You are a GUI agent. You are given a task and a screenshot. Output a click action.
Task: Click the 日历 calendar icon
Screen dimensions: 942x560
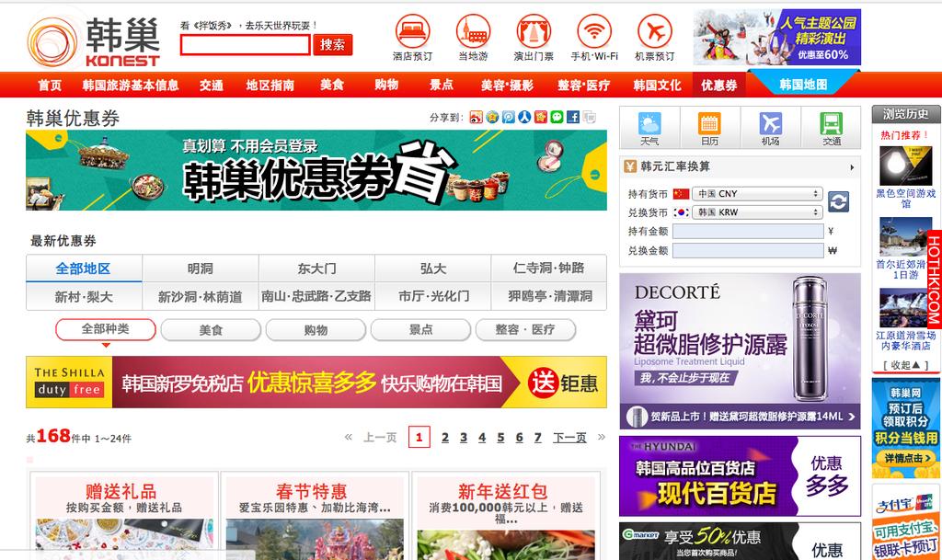tap(709, 128)
